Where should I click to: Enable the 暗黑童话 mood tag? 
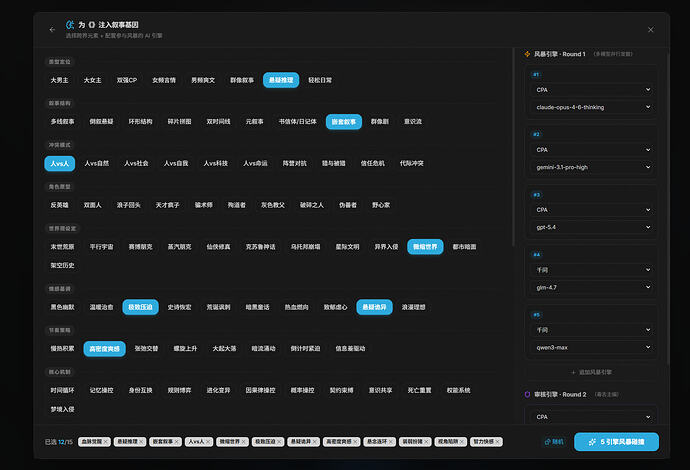(x=257, y=307)
